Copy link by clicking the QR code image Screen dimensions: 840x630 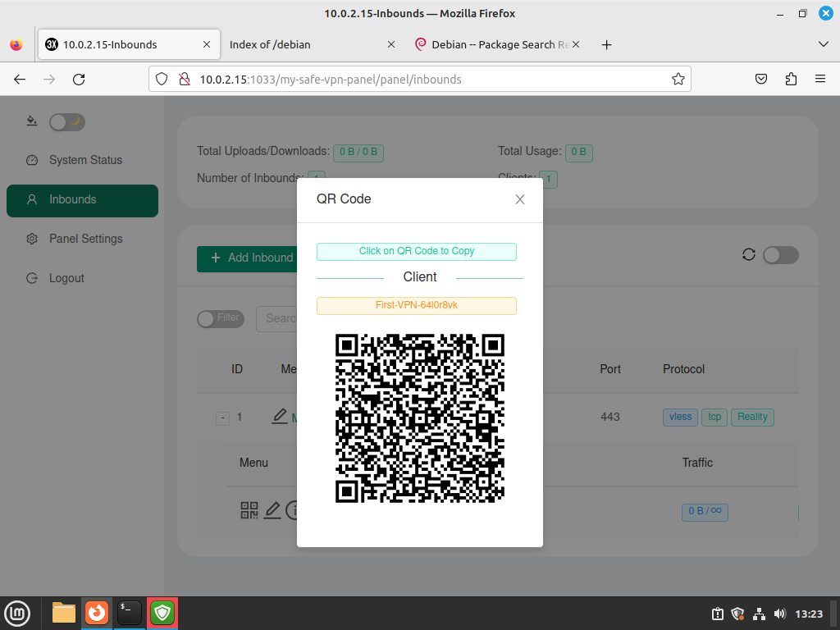coord(419,418)
